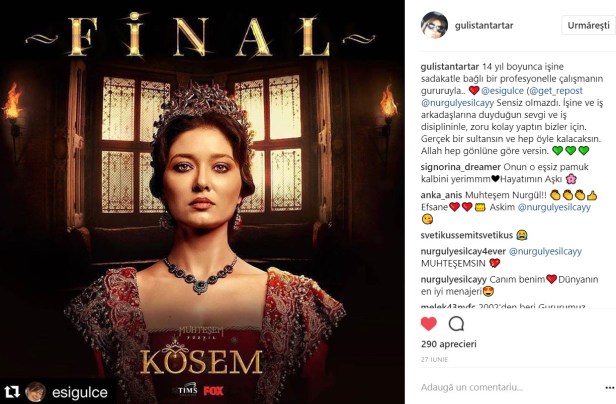The height and width of the screenshot is (404, 616).
Task: Open gulistantartar profile picture avatar
Action: [x=434, y=25]
